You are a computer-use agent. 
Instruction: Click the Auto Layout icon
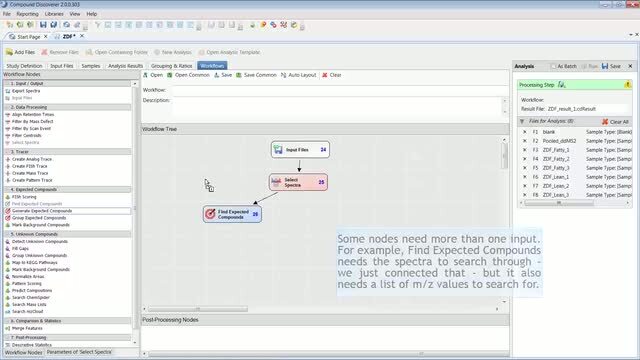point(283,75)
